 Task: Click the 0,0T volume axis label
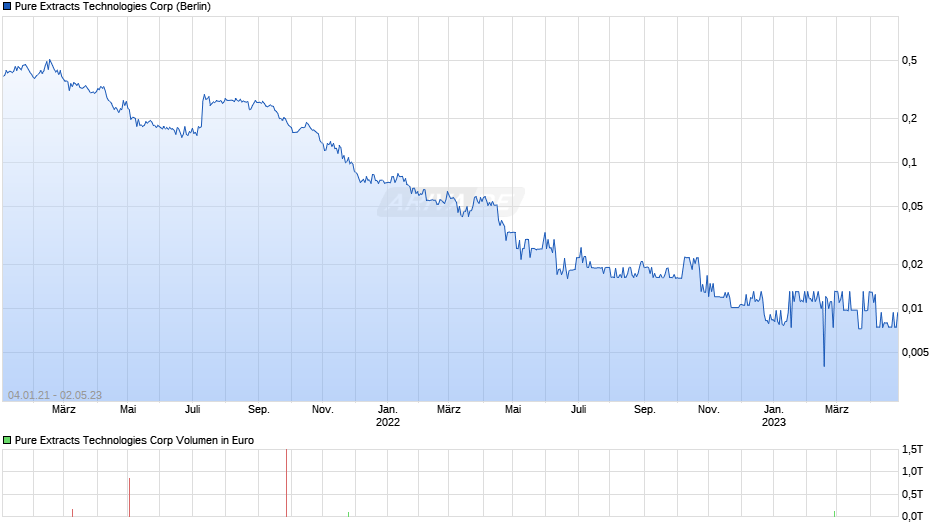tap(912, 516)
